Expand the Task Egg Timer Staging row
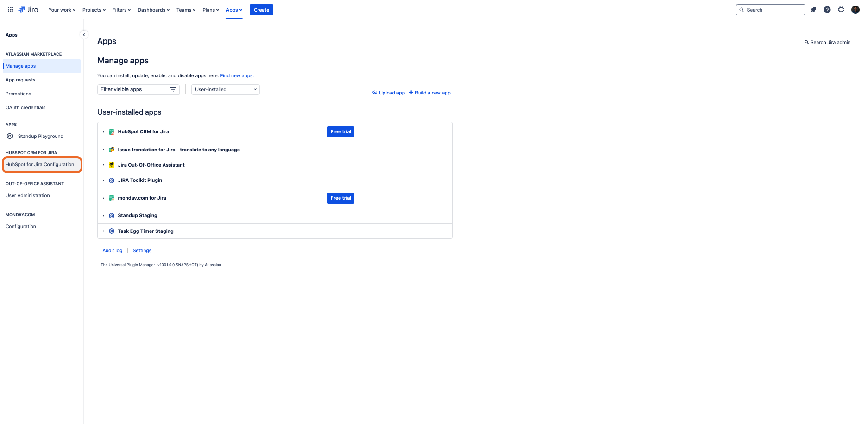 pos(103,231)
